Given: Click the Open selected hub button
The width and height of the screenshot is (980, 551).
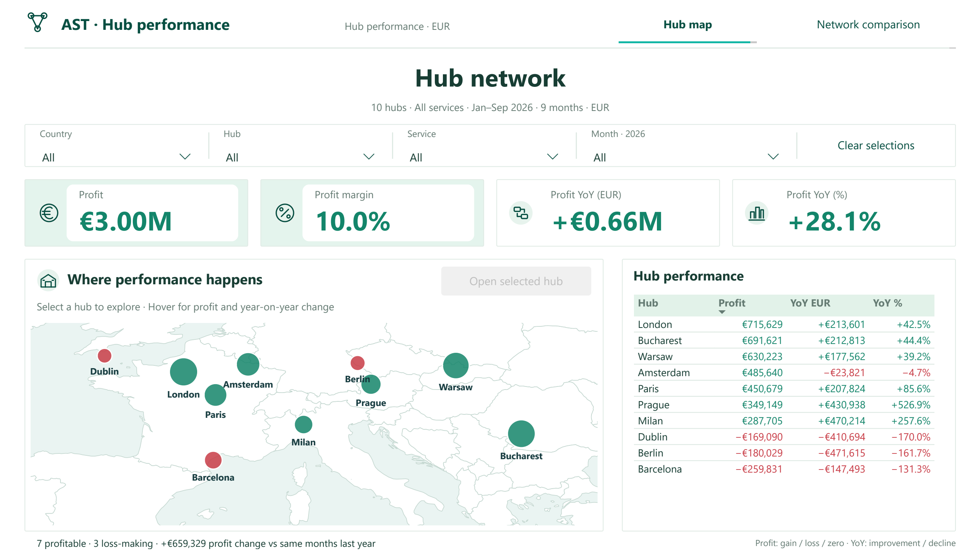Looking at the screenshot, I should point(516,281).
